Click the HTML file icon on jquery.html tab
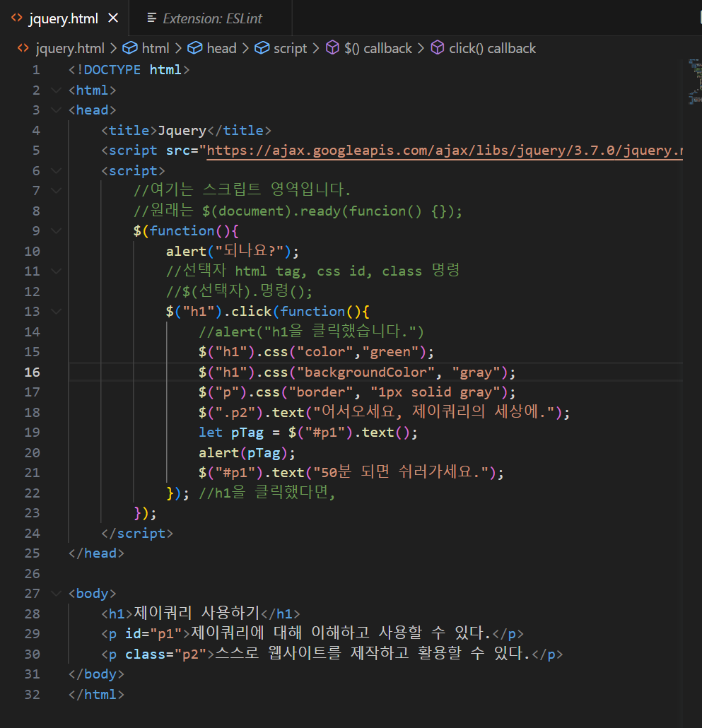The width and height of the screenshot is (702, 728). [x=17, y=18]
